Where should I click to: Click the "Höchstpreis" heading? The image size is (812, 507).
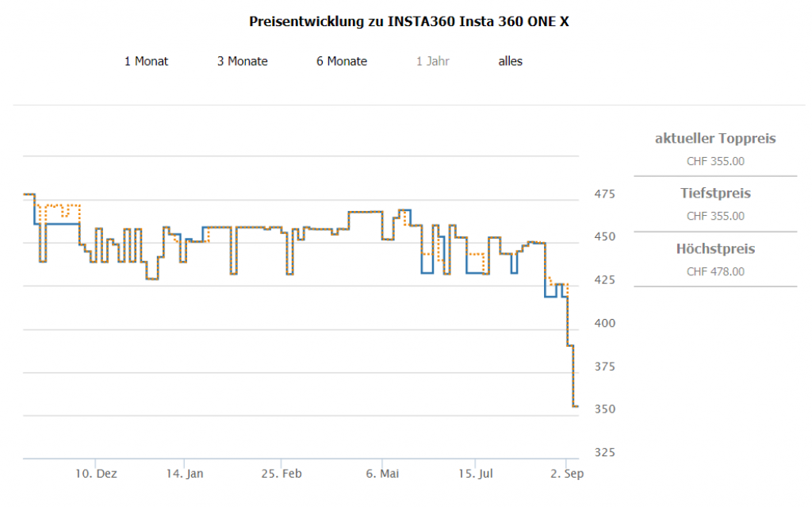(x=715, y=249)
